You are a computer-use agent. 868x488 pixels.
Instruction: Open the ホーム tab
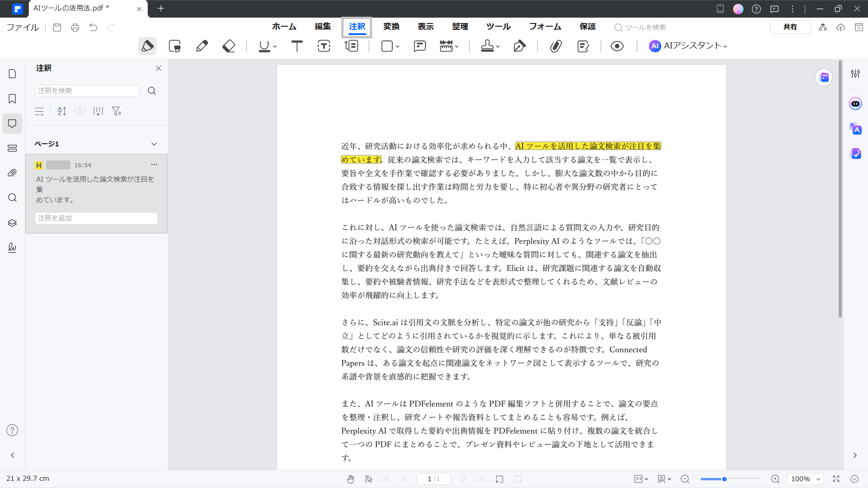point(284,27)
